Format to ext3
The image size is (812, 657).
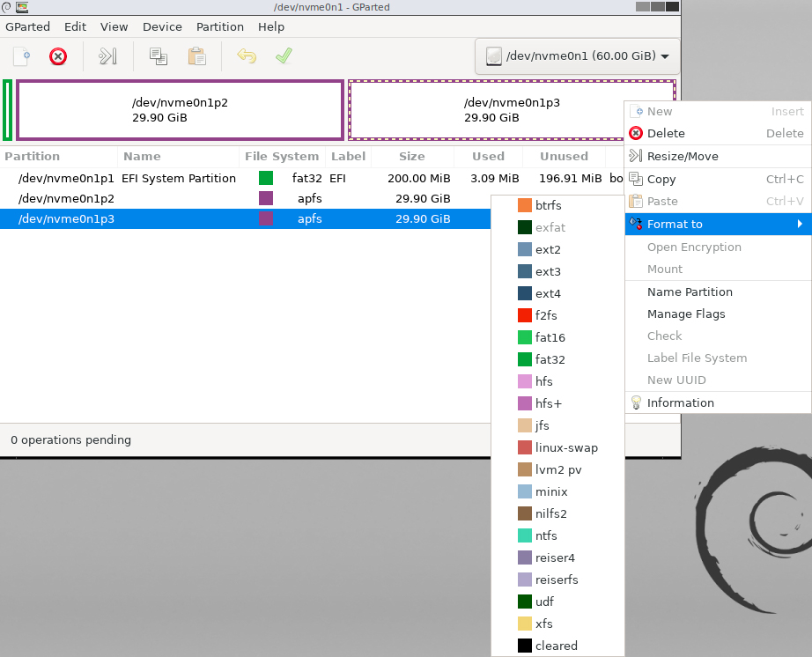pos(557,271)
